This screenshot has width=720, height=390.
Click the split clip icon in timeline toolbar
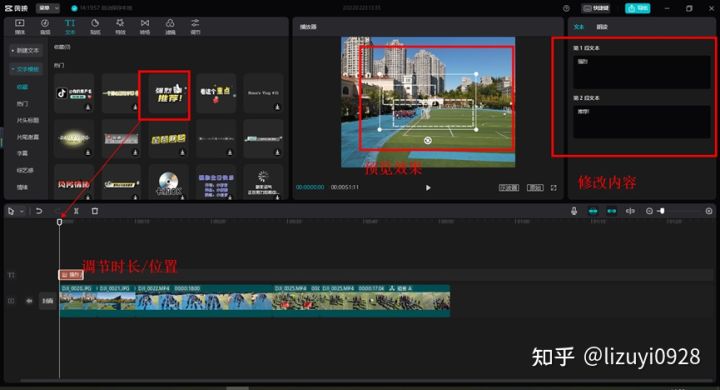point(76,211)
